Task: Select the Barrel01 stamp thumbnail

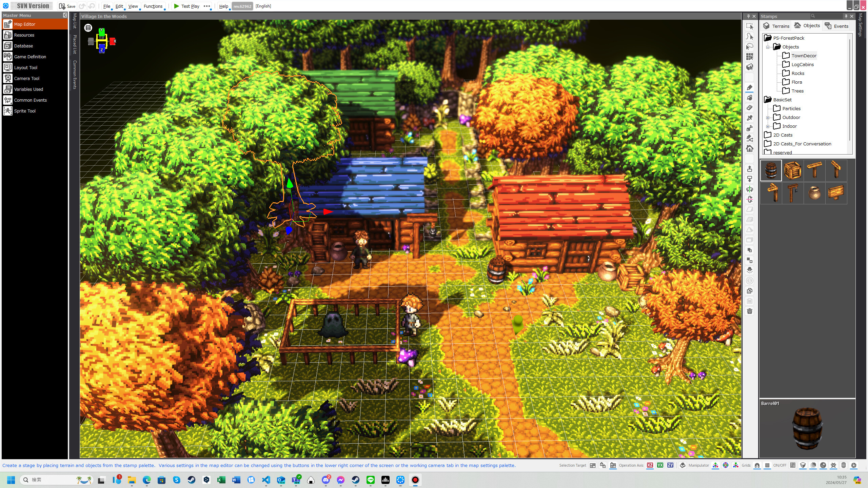Action: pyautogui.click(x=771, y=170)
